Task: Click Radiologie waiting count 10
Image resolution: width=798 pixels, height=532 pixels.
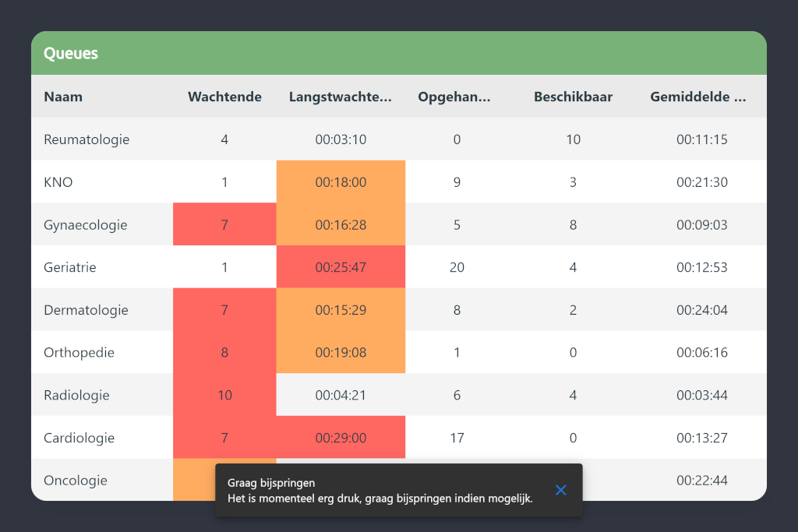Action: pos(224,395)
